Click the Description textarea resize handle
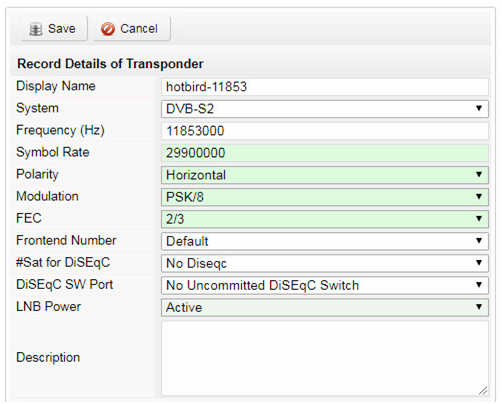This screenshot has width=502, height=404. coord(483,390)
